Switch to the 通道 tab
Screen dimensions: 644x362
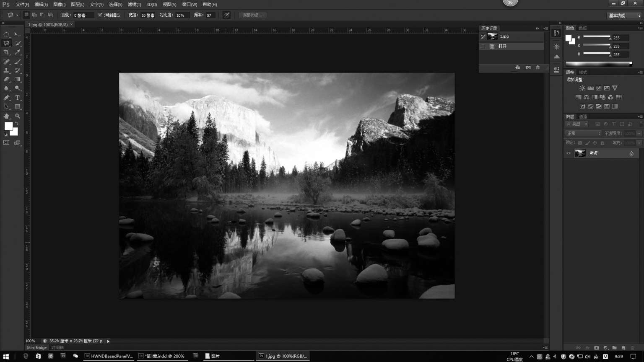coord(583,116)
